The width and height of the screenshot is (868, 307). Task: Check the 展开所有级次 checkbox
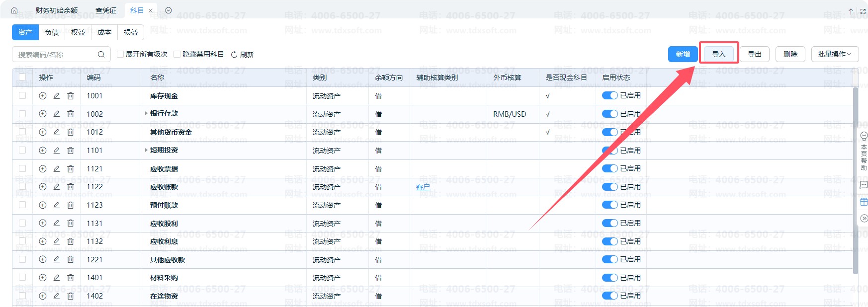pos(120,54)
